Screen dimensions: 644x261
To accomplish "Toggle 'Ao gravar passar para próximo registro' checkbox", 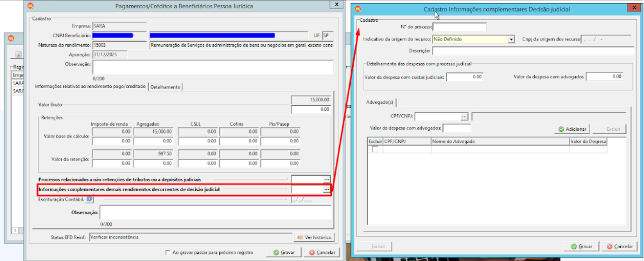I will (168, 253).
